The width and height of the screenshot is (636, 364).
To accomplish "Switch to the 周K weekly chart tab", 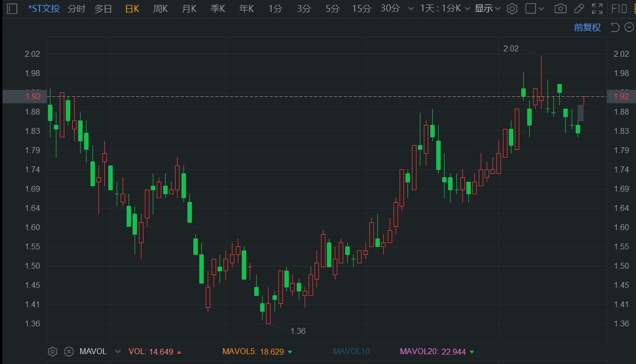I will [160, 8].
